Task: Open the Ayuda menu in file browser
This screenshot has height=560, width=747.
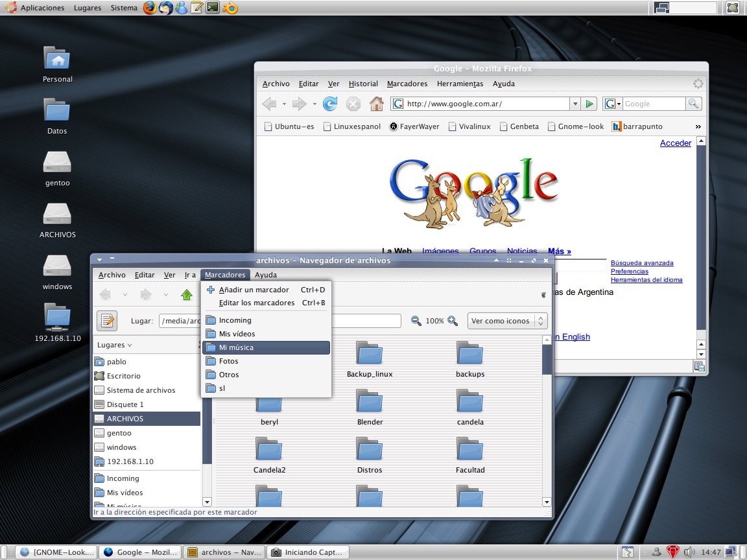Action: pyautogui.click(x=265, y=275)
